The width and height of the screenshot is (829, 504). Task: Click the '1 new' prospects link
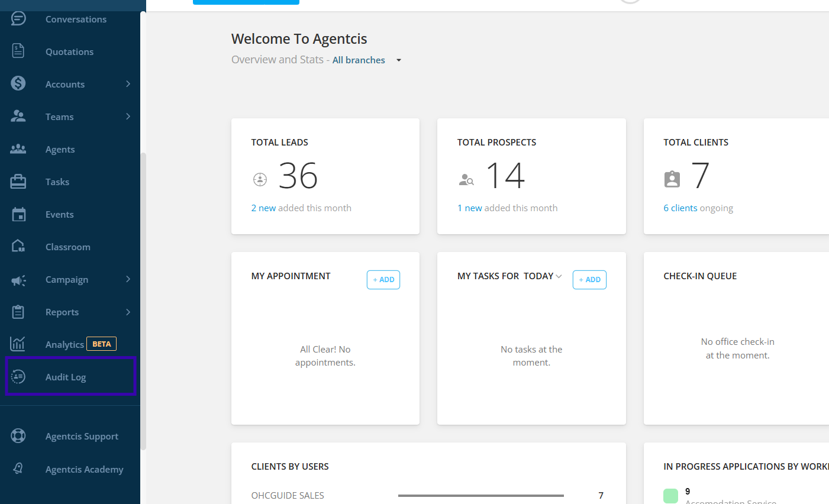pos(470,208)
